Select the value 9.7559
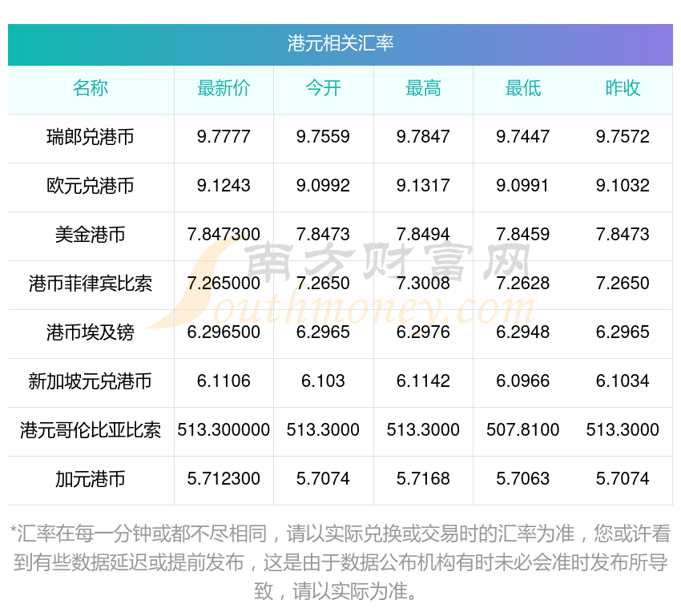Image resolution: width=681 pixels, height=616 pixels. 323,137
